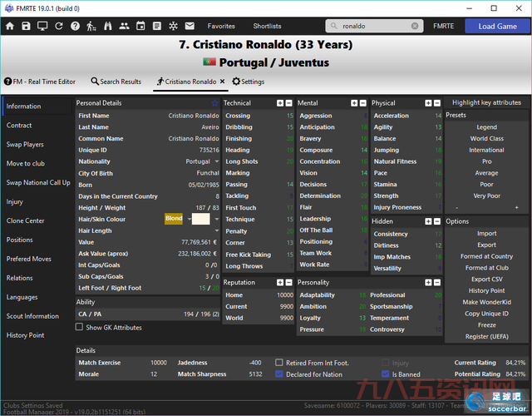Click the plus icon in Technical header

(279, 103)
